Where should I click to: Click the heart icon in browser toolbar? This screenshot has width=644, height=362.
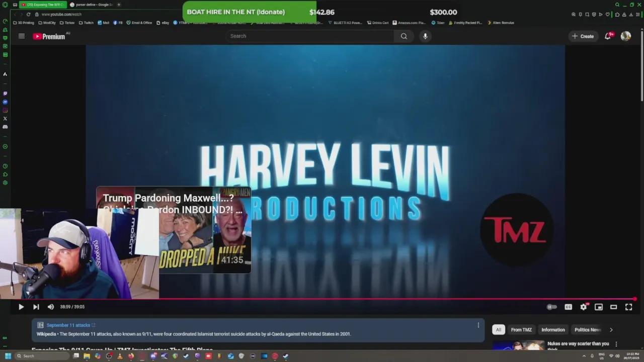point(607,15)
